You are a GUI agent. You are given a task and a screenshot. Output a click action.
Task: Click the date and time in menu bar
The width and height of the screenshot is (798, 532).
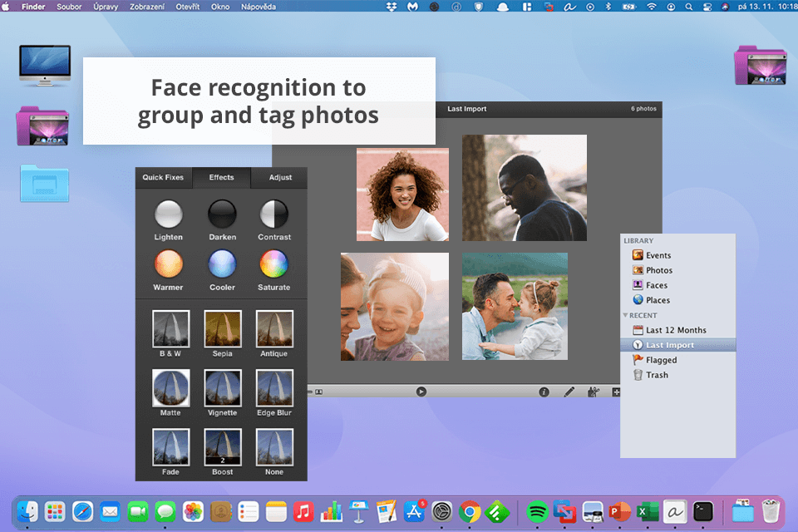[767, 7]
